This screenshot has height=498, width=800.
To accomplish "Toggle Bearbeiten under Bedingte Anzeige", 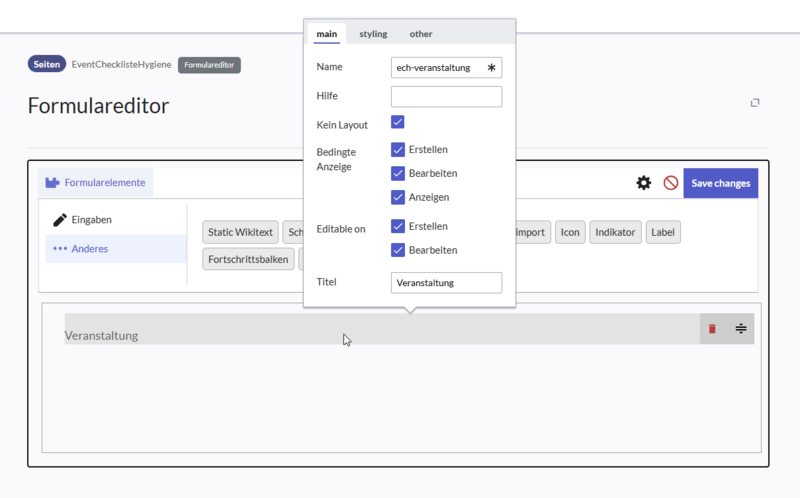I will (397, 173).
